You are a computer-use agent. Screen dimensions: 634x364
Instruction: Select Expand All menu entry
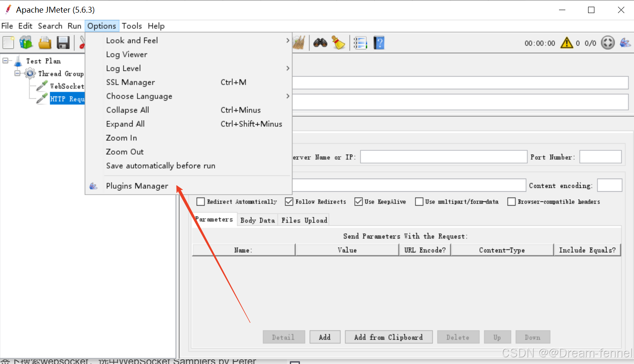(x=189, y=124)
